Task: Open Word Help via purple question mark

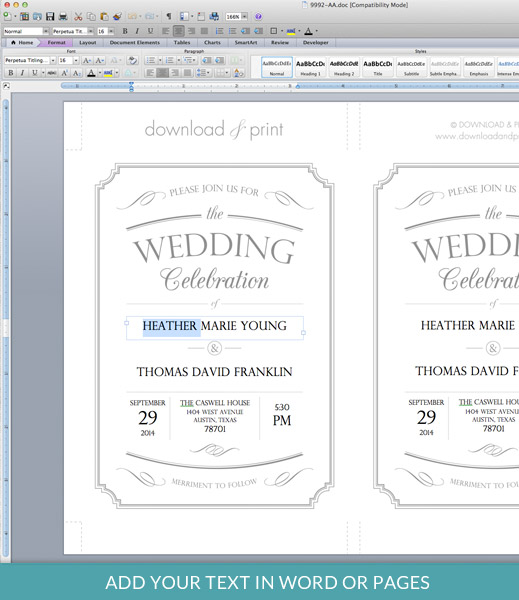Action: [x=258, y=16]
